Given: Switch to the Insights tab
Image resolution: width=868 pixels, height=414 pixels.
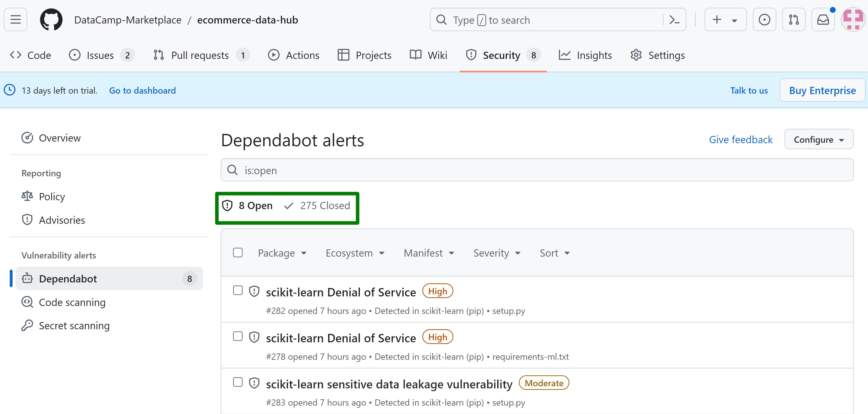Looking at the screenshot, I should click(x=585, y=55).
